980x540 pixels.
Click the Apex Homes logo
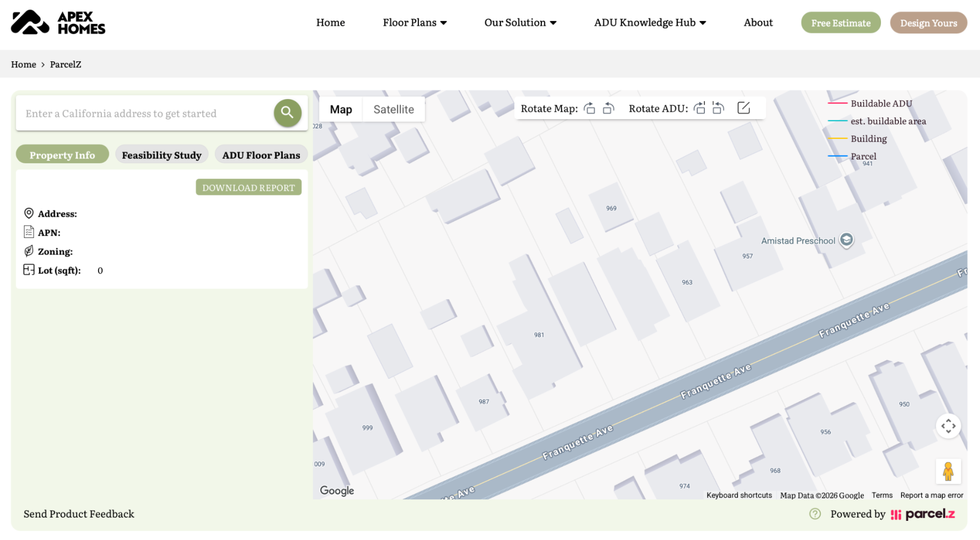point(58,23)
